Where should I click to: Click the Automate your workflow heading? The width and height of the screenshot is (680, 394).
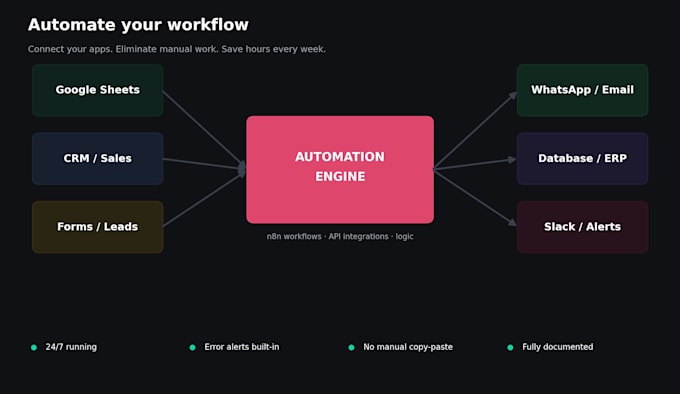(x=138, y=25)
